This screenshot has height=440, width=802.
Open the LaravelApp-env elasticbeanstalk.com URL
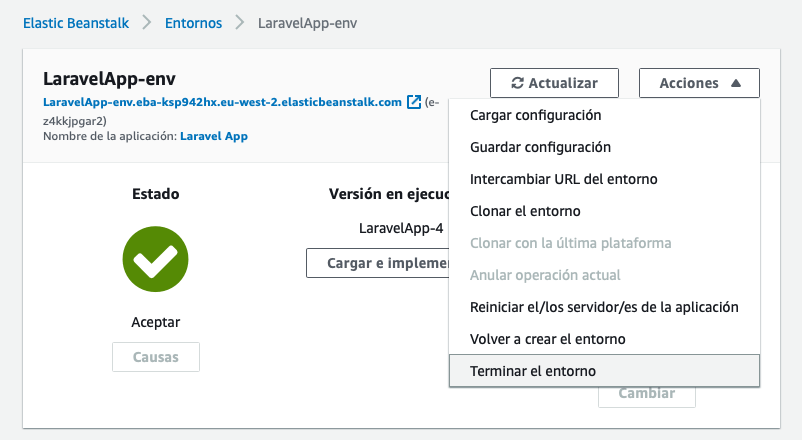coord(222,102)
